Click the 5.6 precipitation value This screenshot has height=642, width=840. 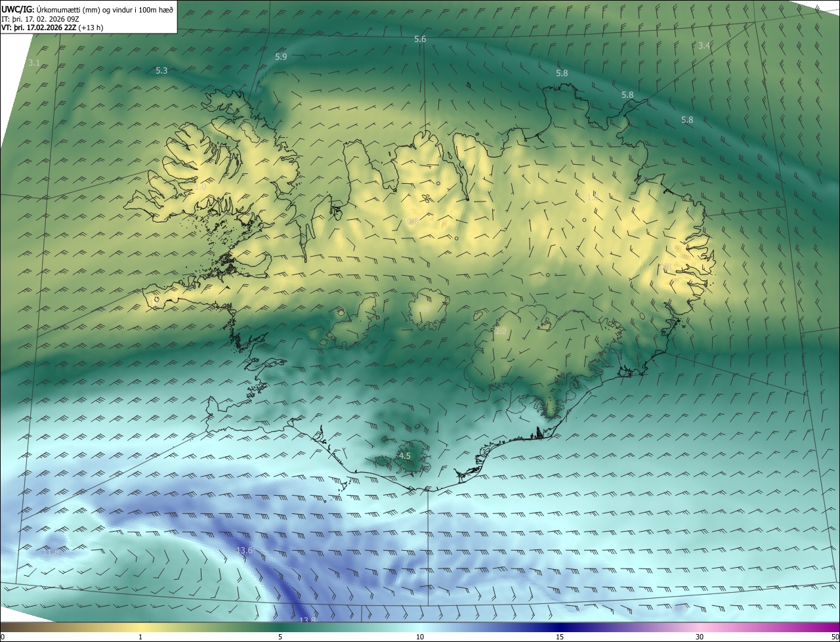420,39
